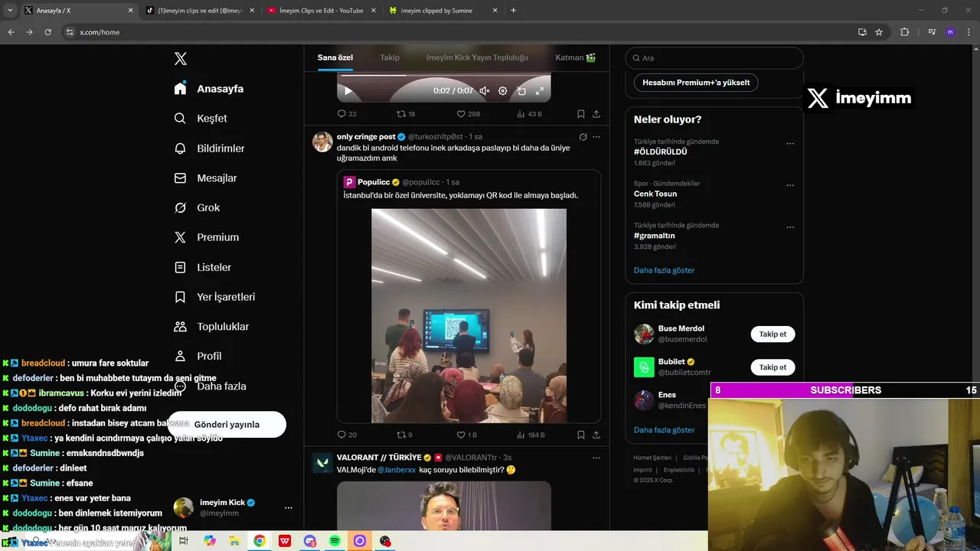Open Grok from the sidebar

click(197, 208)
